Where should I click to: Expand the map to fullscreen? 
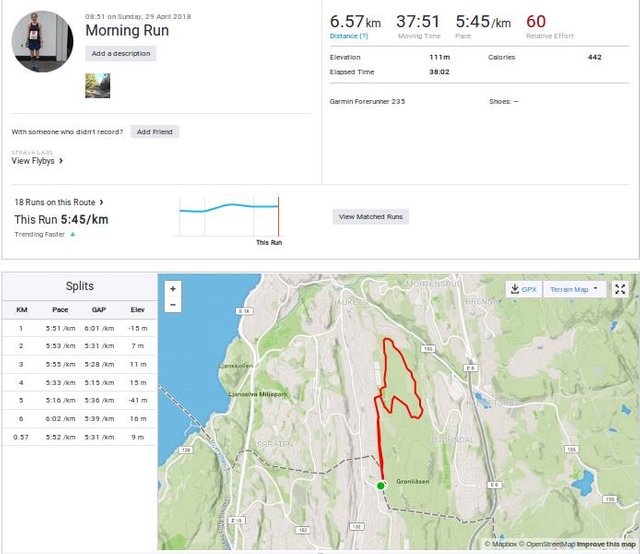click(620, 289)
